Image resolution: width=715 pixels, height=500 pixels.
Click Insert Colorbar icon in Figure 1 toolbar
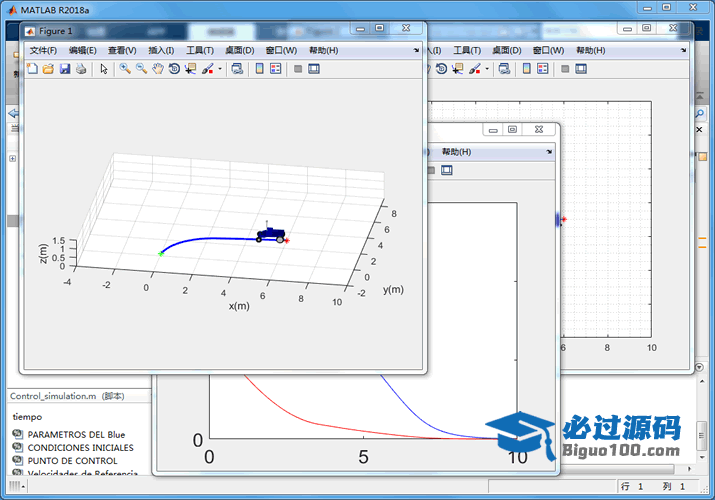tap(259, 69)
